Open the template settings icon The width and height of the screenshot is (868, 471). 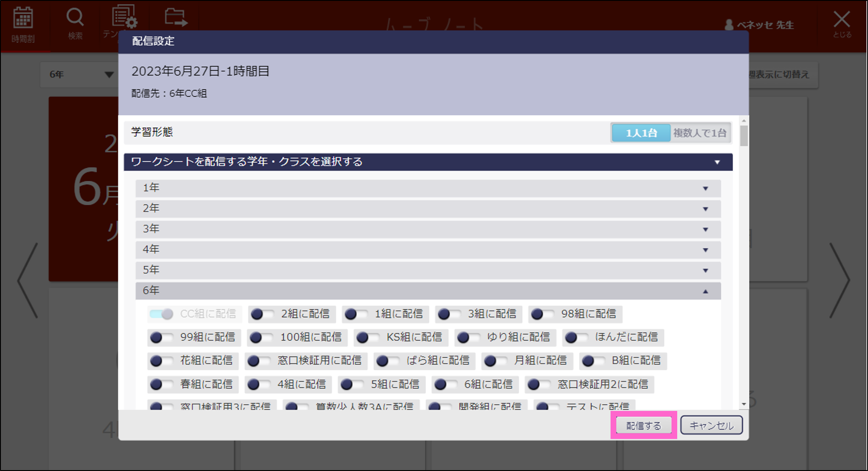123,20
